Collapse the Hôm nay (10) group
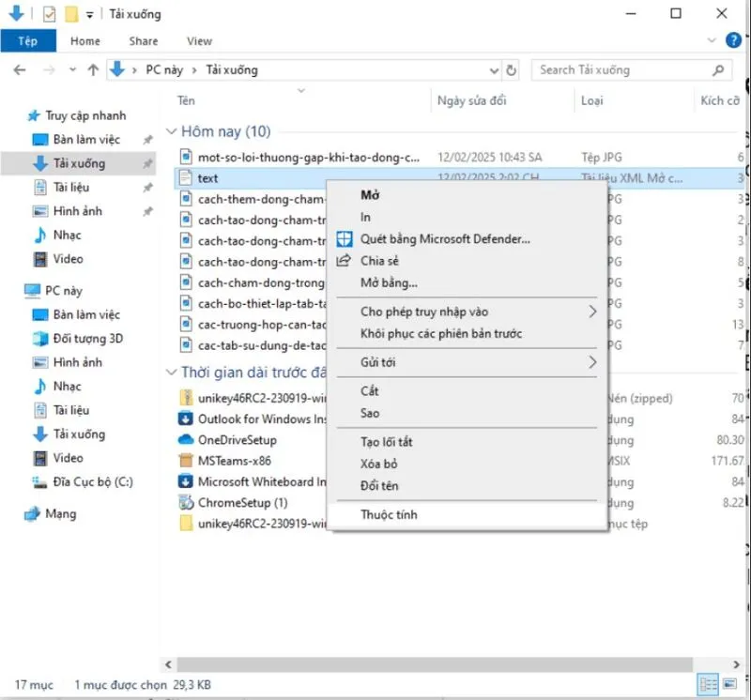 click(171, 131)
